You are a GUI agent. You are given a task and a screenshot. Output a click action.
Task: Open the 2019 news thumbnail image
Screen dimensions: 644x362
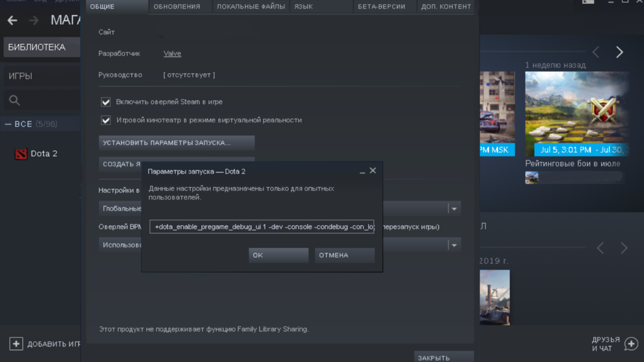[494, 297]
